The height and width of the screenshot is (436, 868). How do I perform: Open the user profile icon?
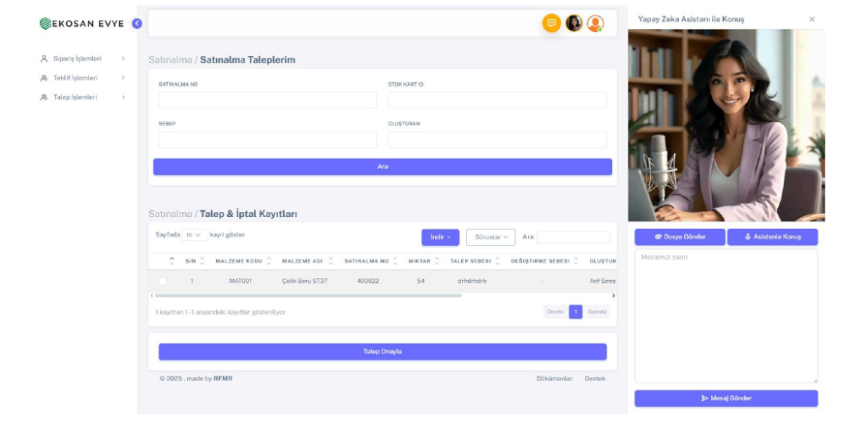click(596, 24)
